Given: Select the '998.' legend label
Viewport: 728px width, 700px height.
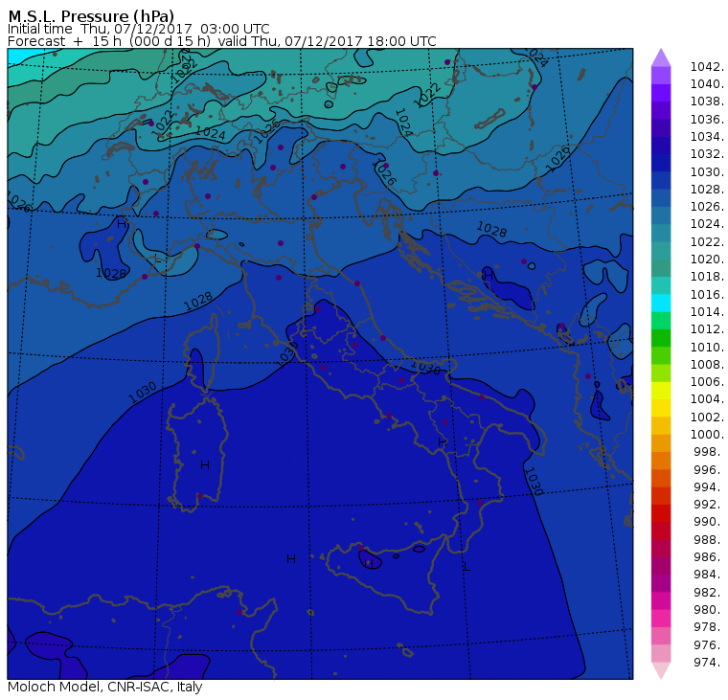Looking at the screenshot, I should click(x=709, y=451).
